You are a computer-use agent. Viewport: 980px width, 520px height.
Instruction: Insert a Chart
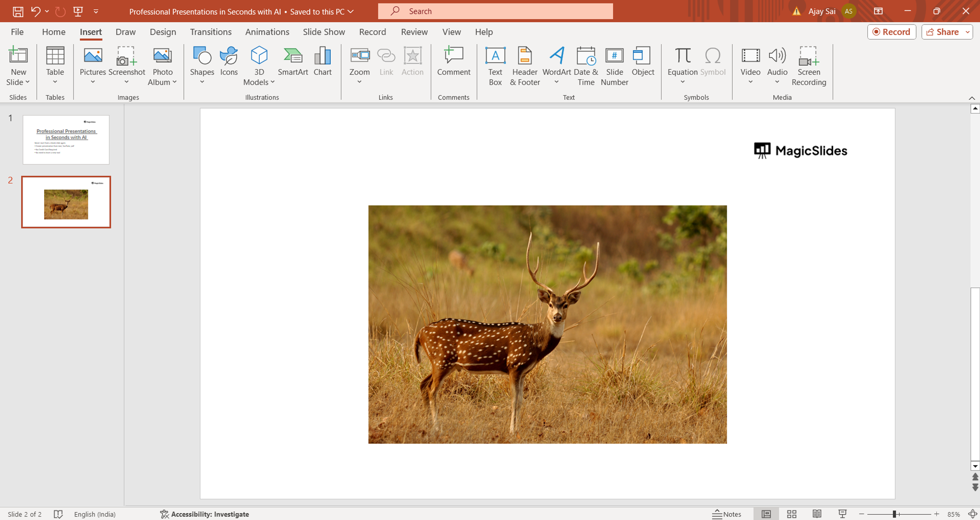(322, 62)
